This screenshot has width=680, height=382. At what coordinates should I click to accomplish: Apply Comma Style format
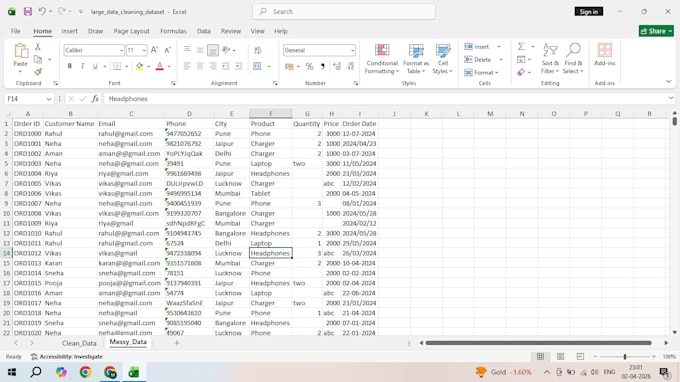[323, 66]
